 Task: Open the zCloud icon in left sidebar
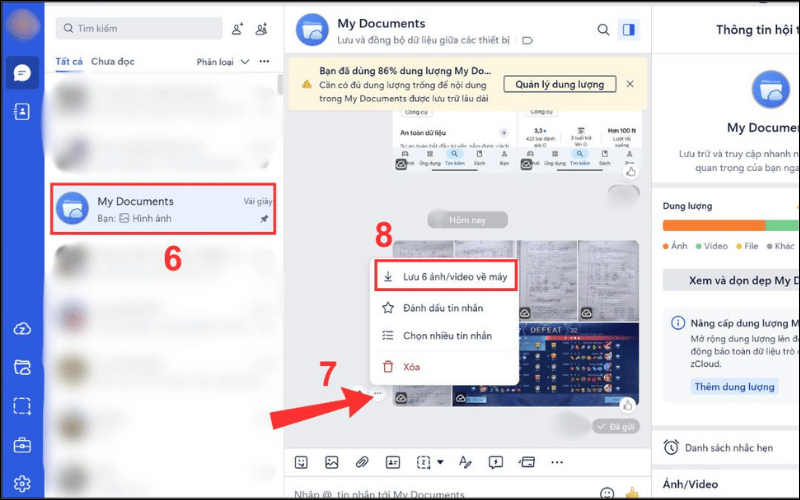coord(22,329)
